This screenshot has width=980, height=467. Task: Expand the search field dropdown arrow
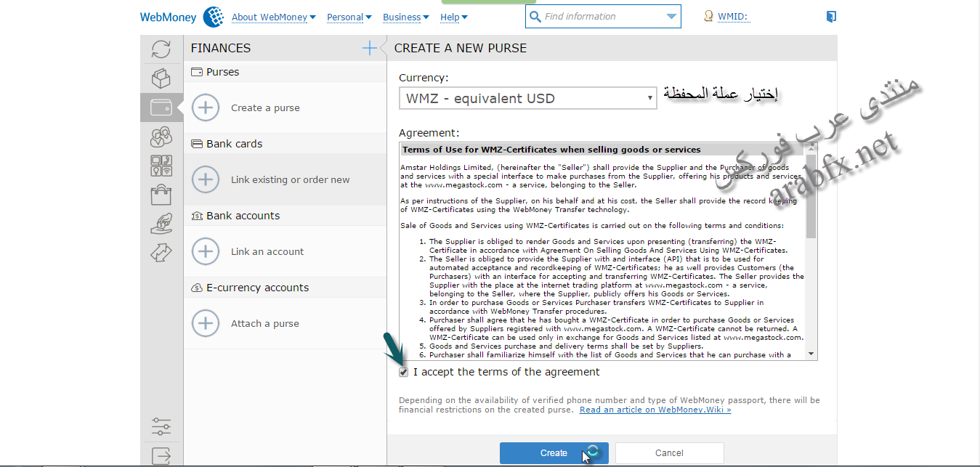[x=671, y=17]
